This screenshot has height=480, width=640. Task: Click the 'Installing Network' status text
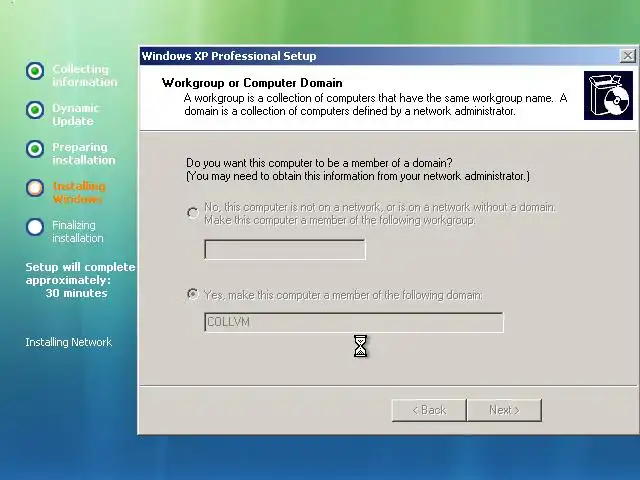[68, 342]
